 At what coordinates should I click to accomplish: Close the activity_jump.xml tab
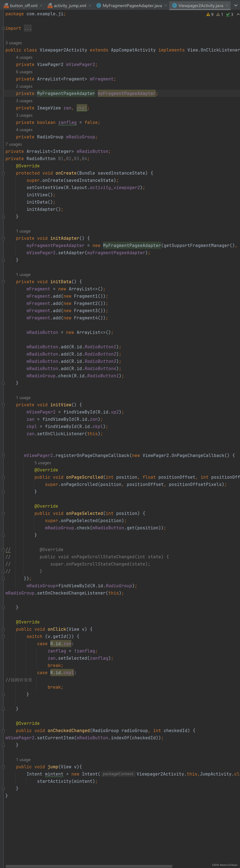pyautogui.click(x=90, y=5)
